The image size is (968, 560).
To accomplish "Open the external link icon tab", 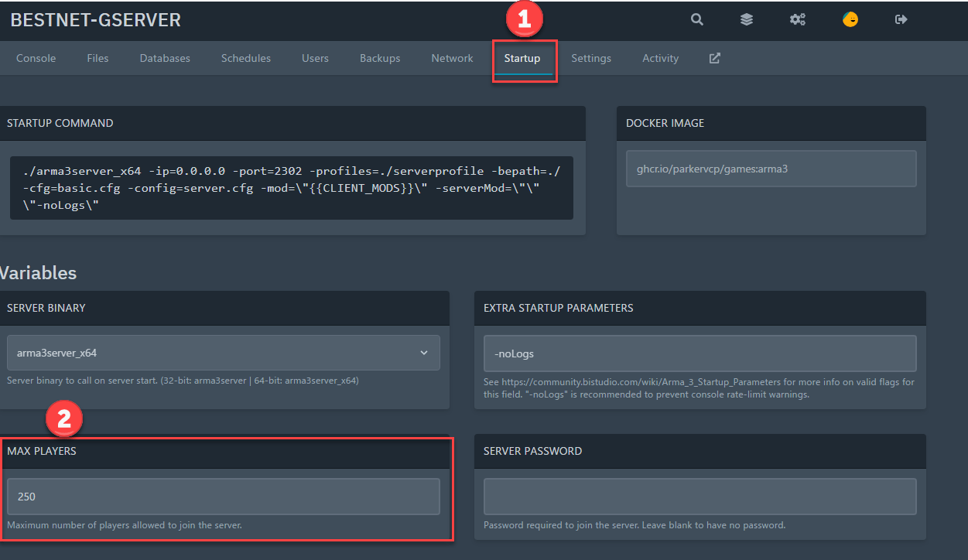I will pyautogui.click(x=715, y=58).
